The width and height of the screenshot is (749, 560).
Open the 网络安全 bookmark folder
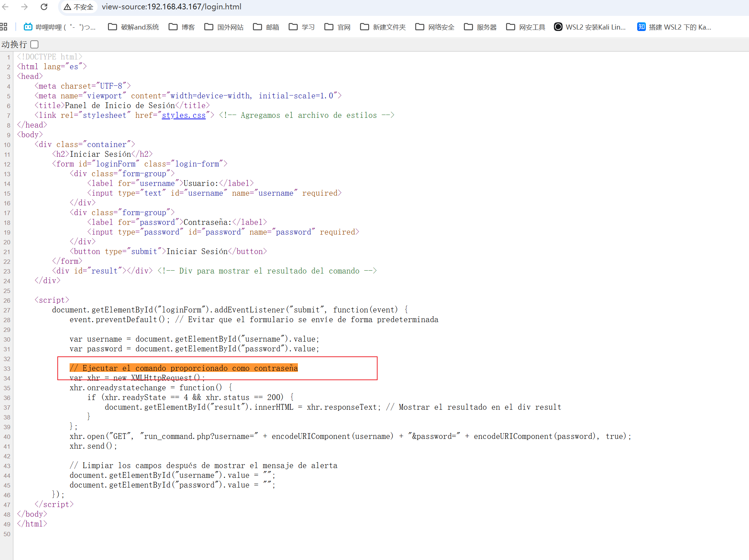click(x=435, y=27)
